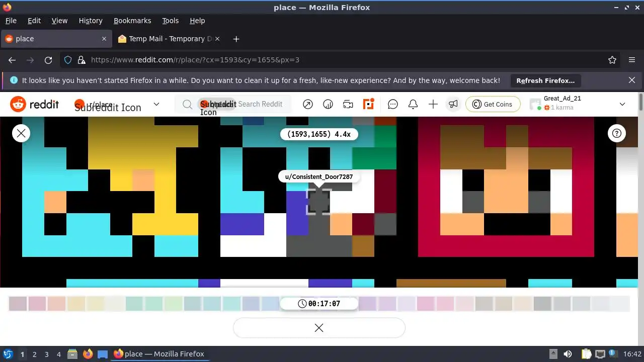Close the place browser tab

(104, 39)
